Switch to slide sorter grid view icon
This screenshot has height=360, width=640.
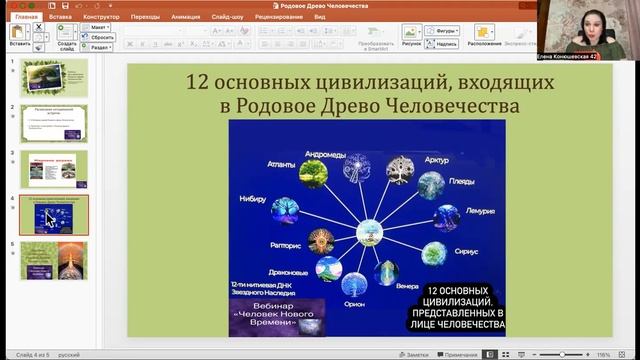[506, 355]
